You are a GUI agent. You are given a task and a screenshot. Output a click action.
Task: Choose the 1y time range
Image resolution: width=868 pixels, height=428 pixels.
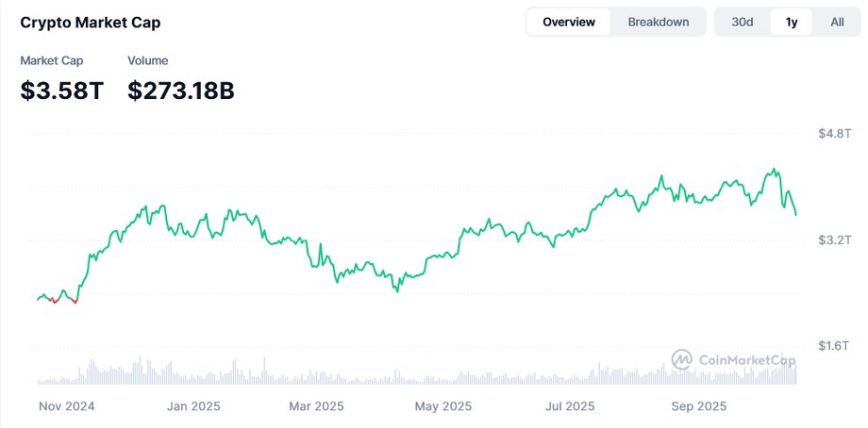pyautogui.click(x=792, y=22)
